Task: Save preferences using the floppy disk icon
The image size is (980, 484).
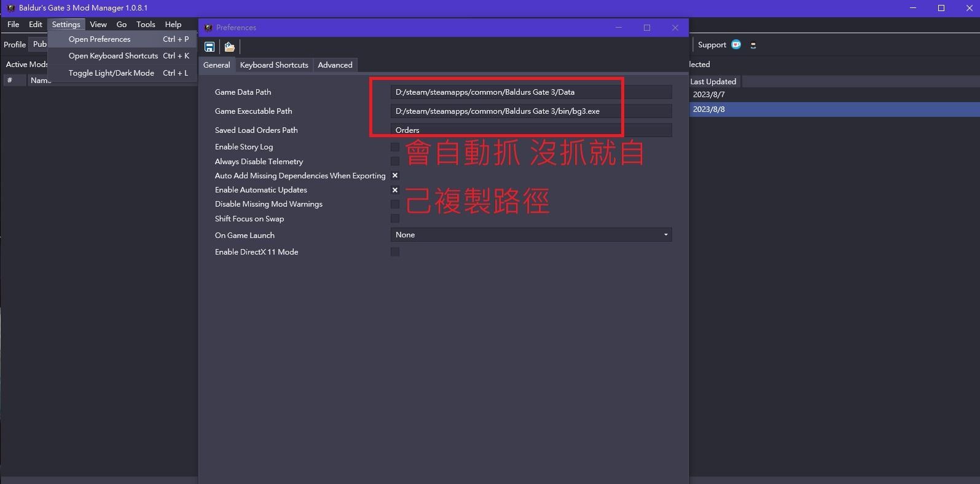Action: point(210,47)
